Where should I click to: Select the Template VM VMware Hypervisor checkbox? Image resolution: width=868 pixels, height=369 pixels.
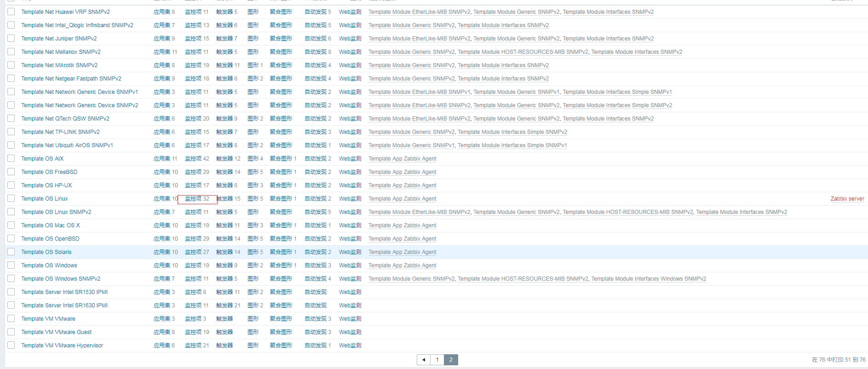coord(11,345)
